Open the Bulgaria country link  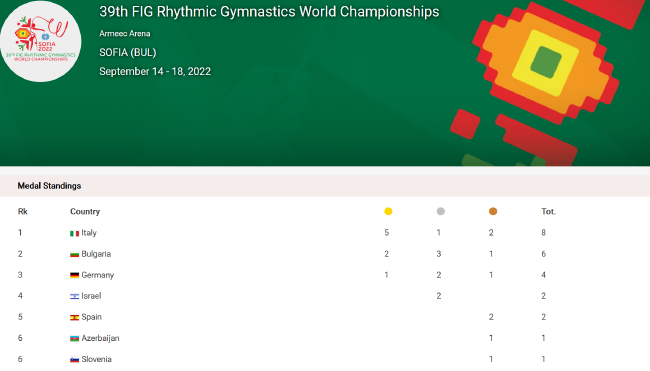pos(96,254)
